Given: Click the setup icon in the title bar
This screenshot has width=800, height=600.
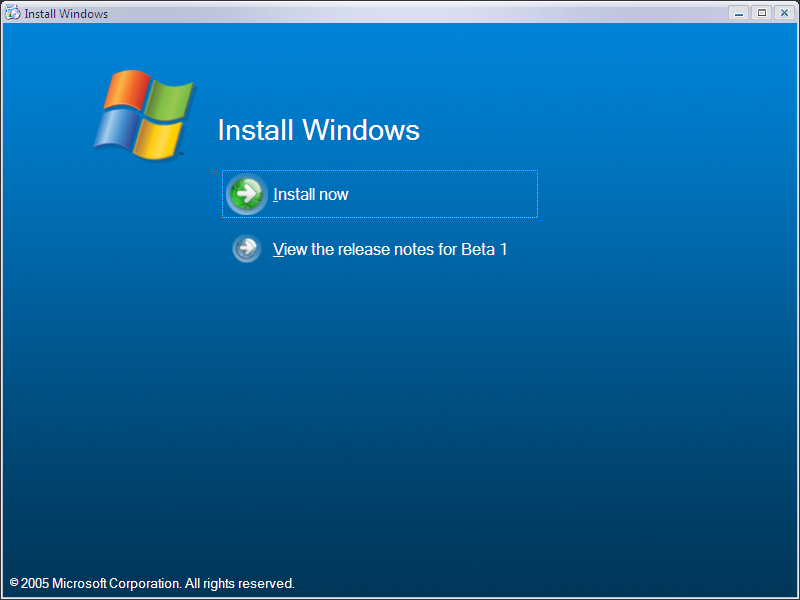Looking at the screenshot, I should click(x=12, y=12).
